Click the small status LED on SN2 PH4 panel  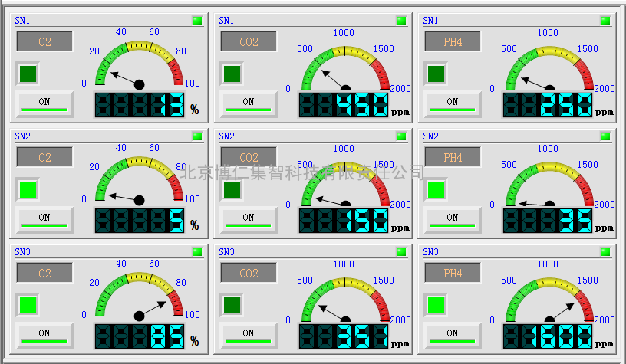(605, 136)
